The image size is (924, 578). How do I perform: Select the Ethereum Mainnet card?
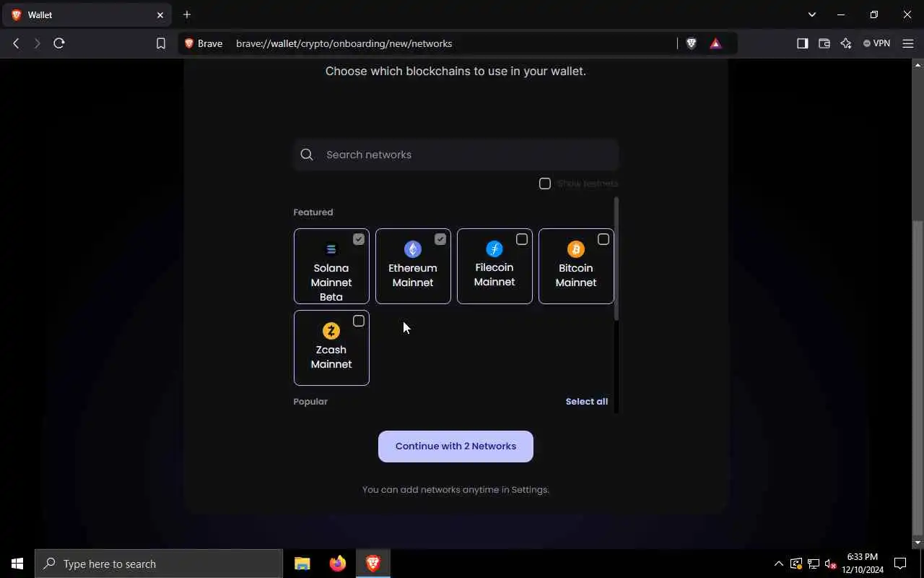(x=413, y=266)
